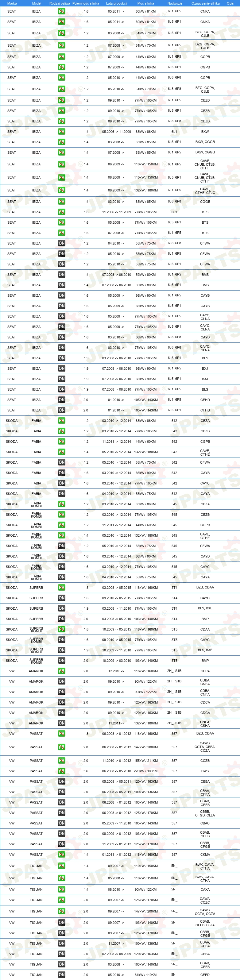Click the Pojemność silnika column header
The height and width of the screenshot is (980, 240).
86,3
